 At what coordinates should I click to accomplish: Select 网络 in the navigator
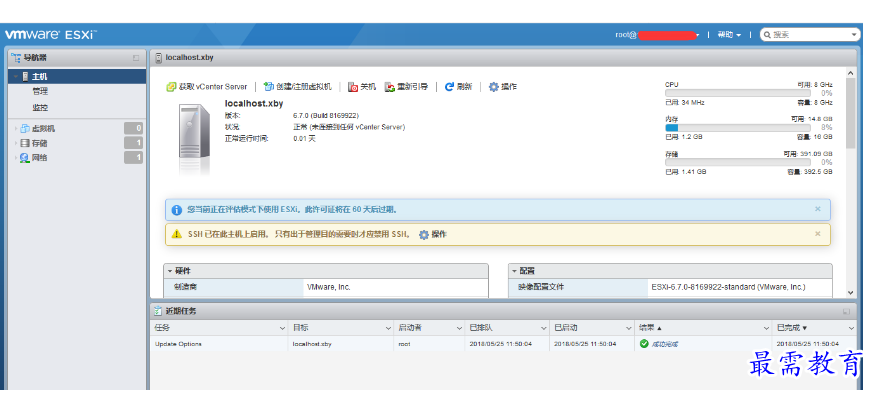point(40,158)
